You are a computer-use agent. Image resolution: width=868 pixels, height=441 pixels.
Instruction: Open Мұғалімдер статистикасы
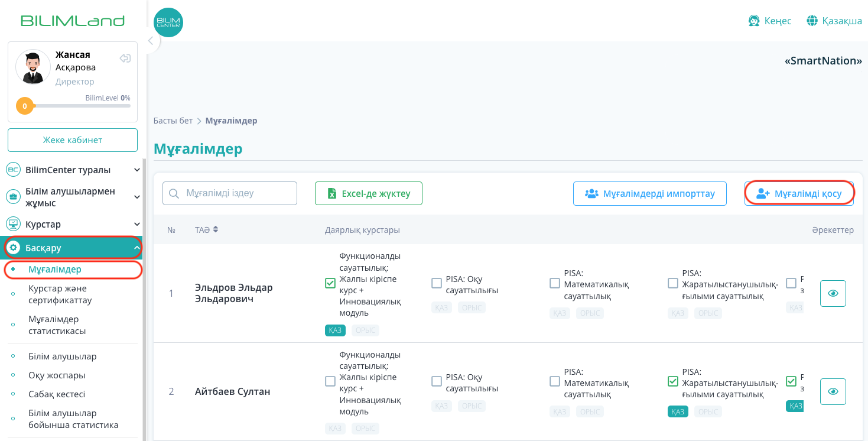[57, 325]
